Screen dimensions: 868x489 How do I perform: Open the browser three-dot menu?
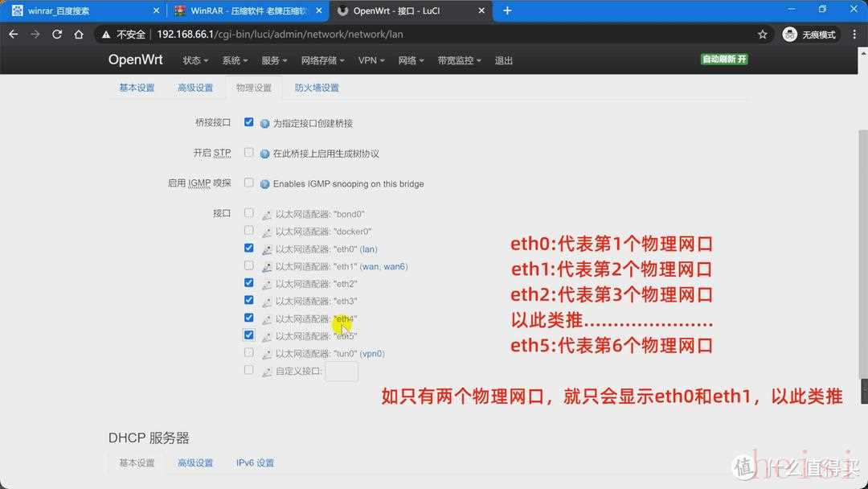[854, 35]
